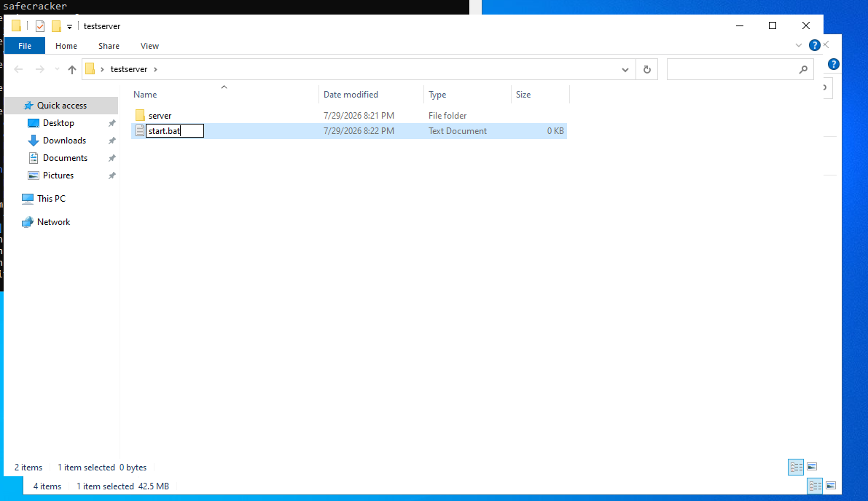Sort by the Date modified column
This screenshot has height=501, width=868.
pos(371,95)
